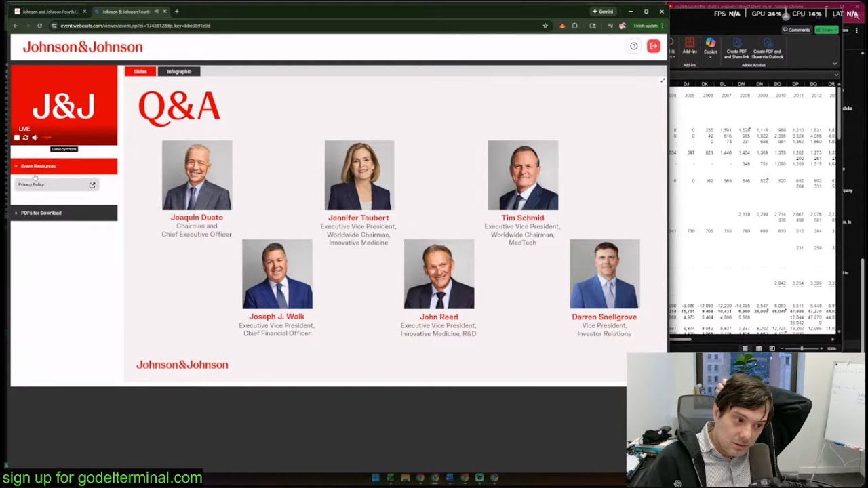
Task: Stop the live webcast audio player
Action: (x=17, y=138)
